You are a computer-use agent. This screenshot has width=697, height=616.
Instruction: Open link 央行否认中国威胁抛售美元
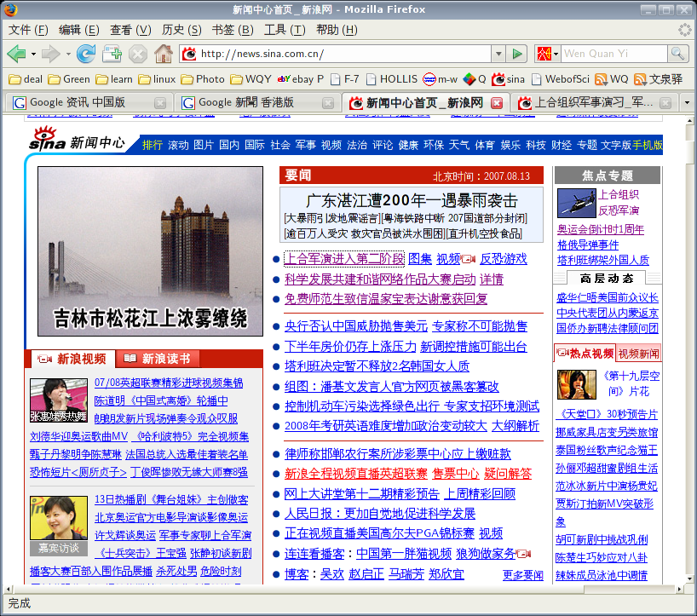[x=355, y=326]
